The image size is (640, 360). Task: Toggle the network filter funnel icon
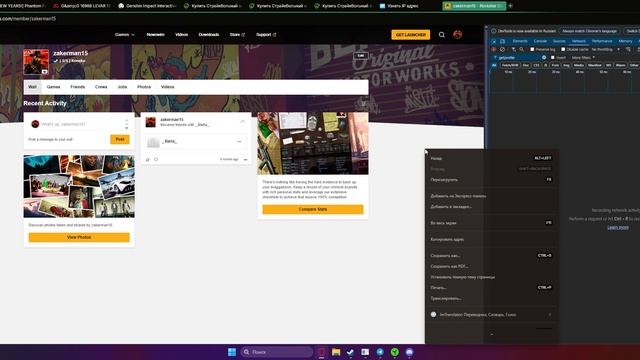pyautogui.click(x=513, y=49)
